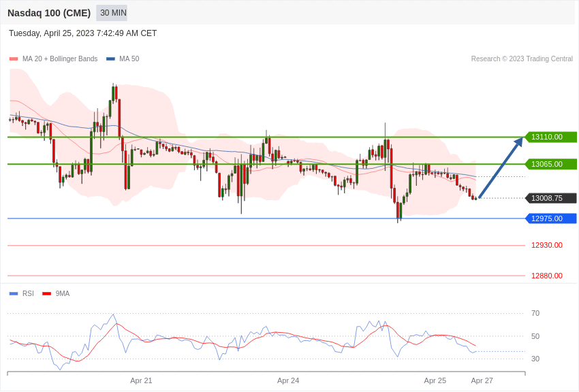Click the blue 12975.00 support price tag
The width and height of the screenshot is (579, 392).
(550, 218)
